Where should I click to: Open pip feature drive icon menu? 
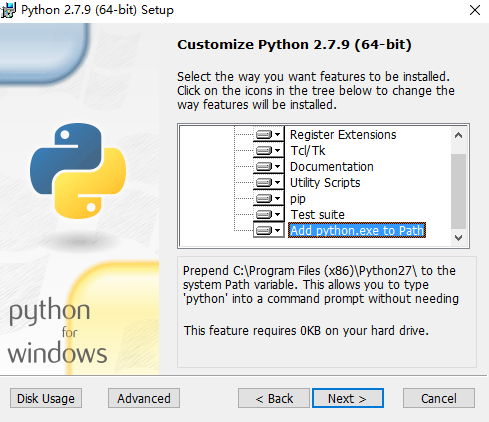[x=268, y=198]
